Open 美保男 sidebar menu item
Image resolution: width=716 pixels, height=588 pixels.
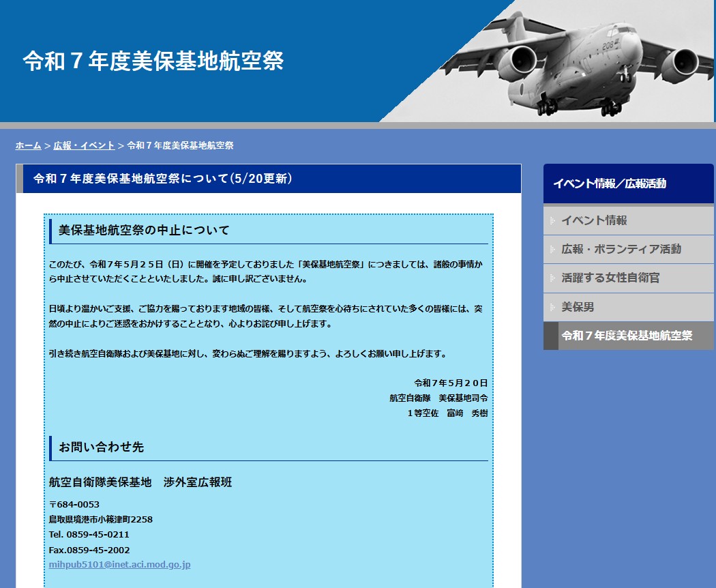coord(628,307)
